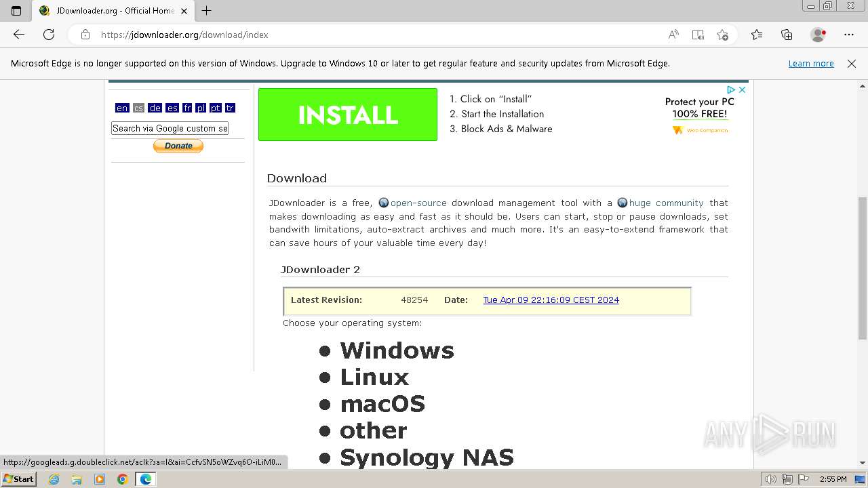Viewport: 868px width, 488px height.
Task: Dismiss the Edge unsupported notification bar
Action: [x=852, y=64]
